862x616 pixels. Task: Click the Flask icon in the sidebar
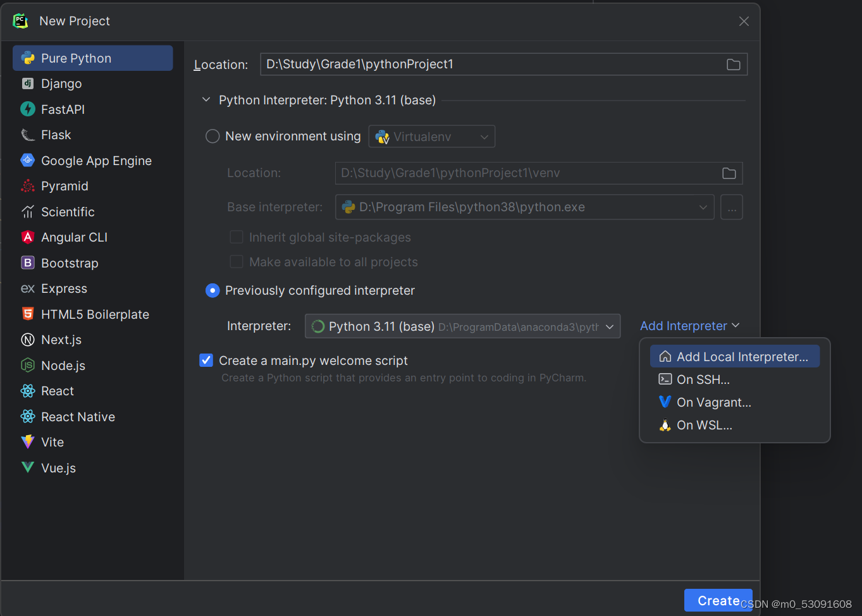tap(27, 135)
